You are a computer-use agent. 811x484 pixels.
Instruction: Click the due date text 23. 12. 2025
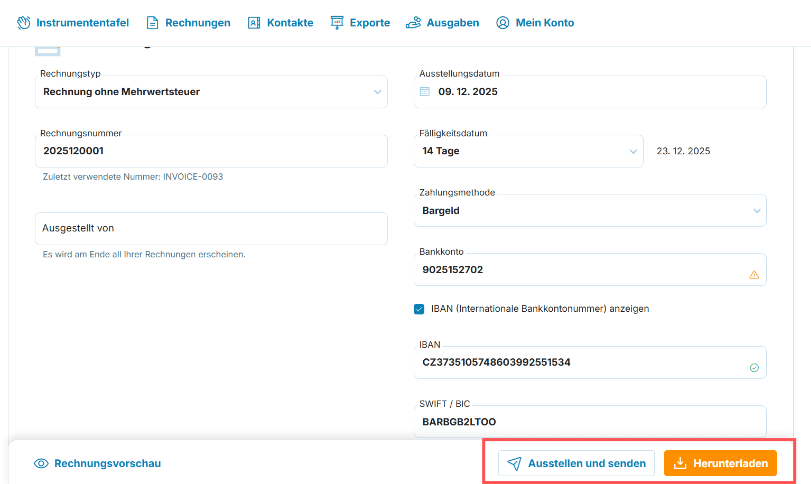pos(683,151)
